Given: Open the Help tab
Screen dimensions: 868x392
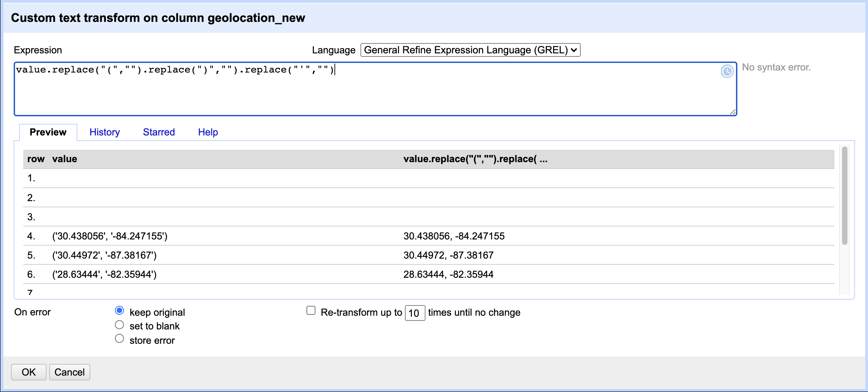Looking at the screenshot, I should pyautogui.click(x=208, y=132).
